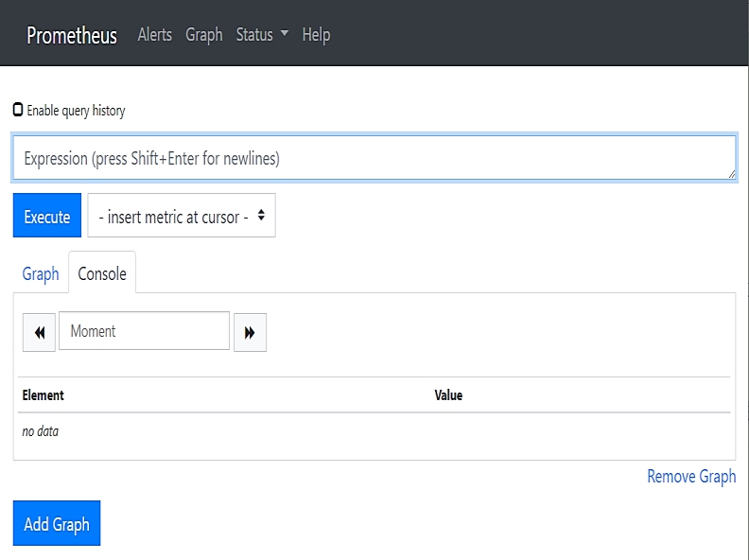Click the 'no data' results row

[41, 431]
